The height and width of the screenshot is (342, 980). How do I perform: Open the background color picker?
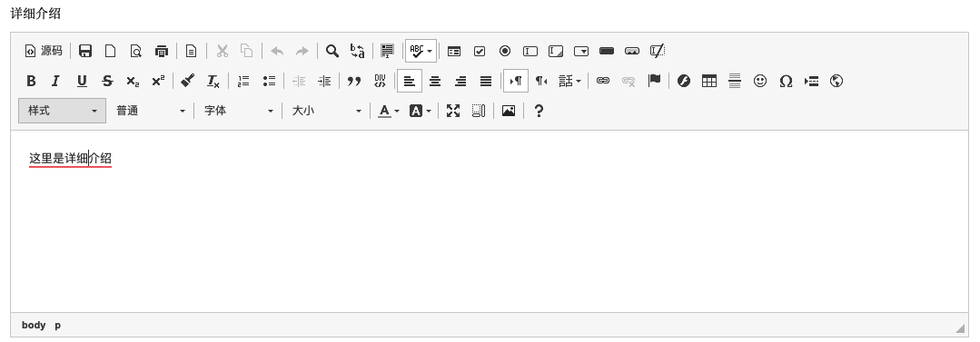(420, 111)
